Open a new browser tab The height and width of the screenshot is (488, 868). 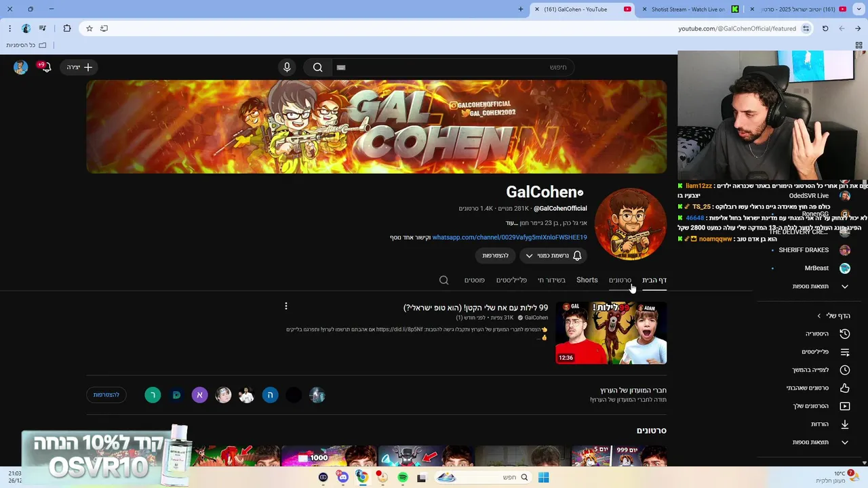(521, 9)
